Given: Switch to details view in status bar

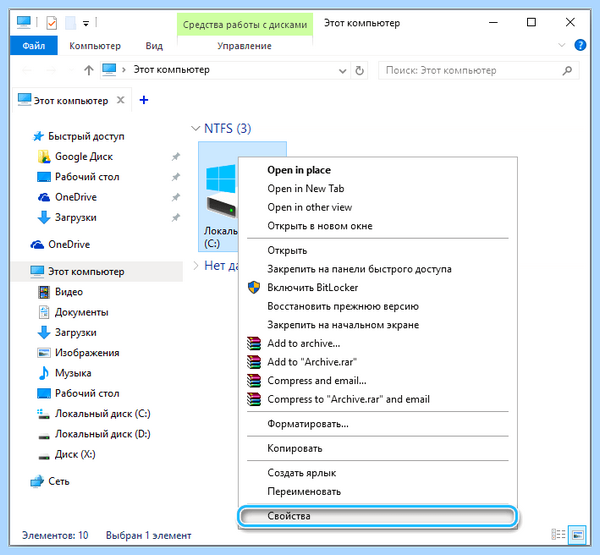Looking at the screenshot, I should [x=558, y=534].
